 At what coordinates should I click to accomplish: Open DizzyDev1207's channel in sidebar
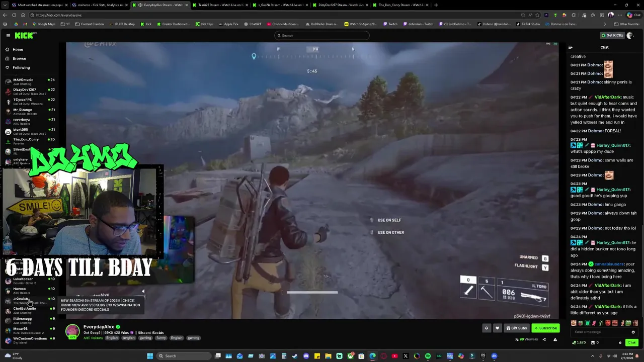(x=30, y=92)
